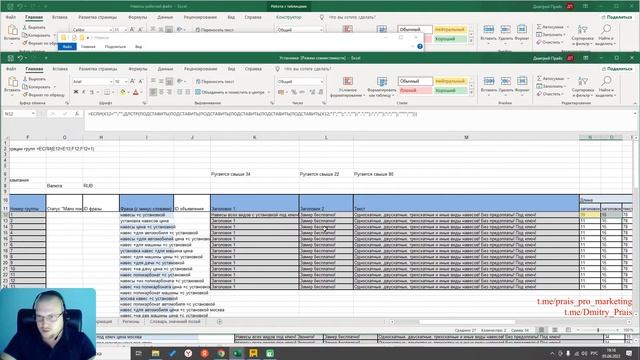This screenshot has height=360, width=640.
Task: Click decrease indent icon
Action: [x=180, y=92]
